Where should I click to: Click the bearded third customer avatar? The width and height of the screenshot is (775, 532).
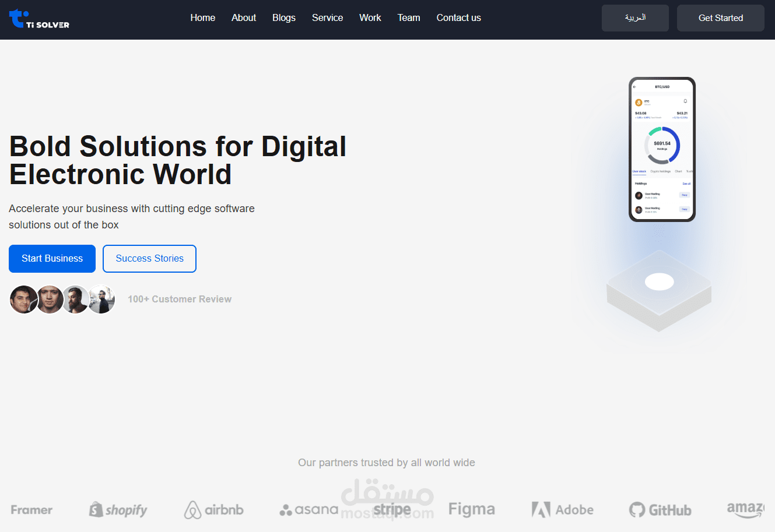pyautogui.click(x=76, y=300)
